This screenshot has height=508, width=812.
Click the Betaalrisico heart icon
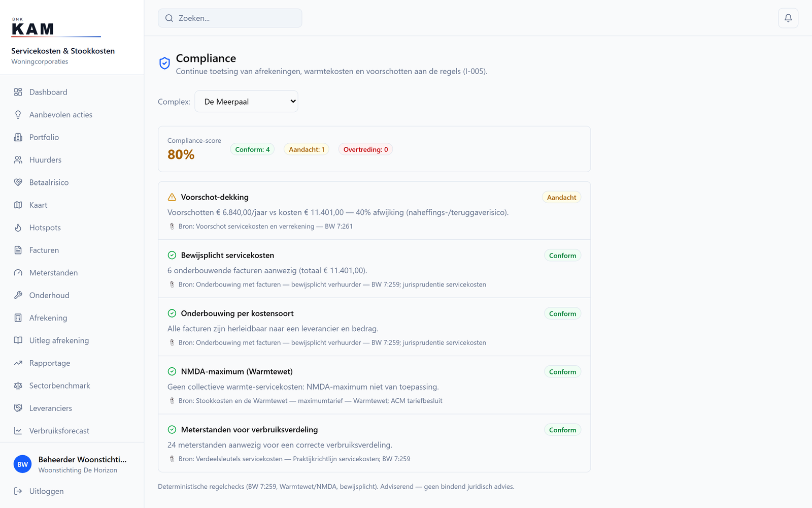click(x=18, y=182)
